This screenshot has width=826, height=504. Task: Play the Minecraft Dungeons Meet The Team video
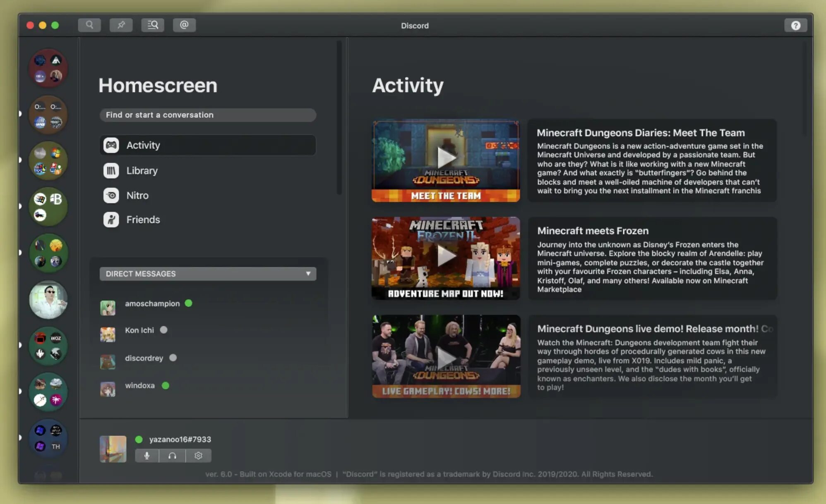point(446,158)
